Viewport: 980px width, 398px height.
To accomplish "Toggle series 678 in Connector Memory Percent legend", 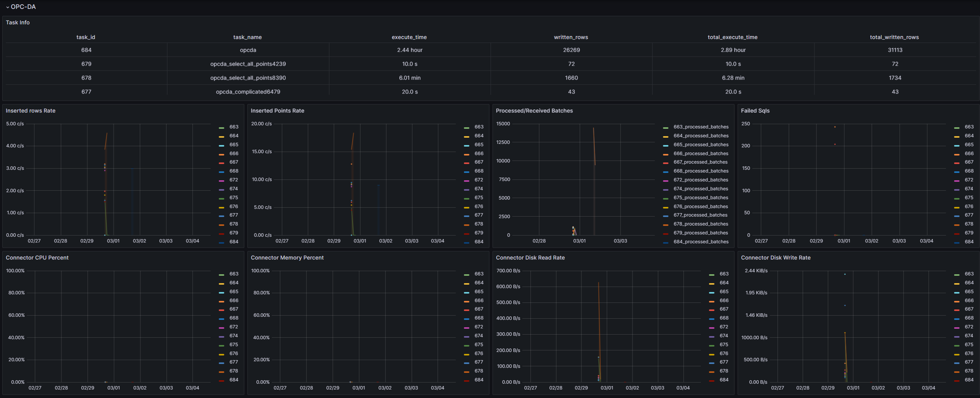I will pyautogui.click(x=479, y=371).
